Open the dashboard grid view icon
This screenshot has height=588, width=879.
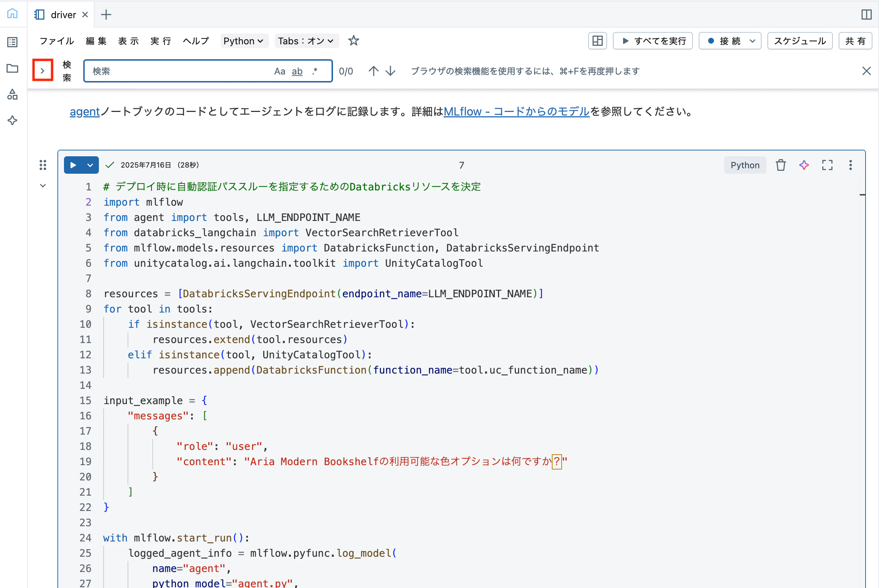tap(597, 40)
